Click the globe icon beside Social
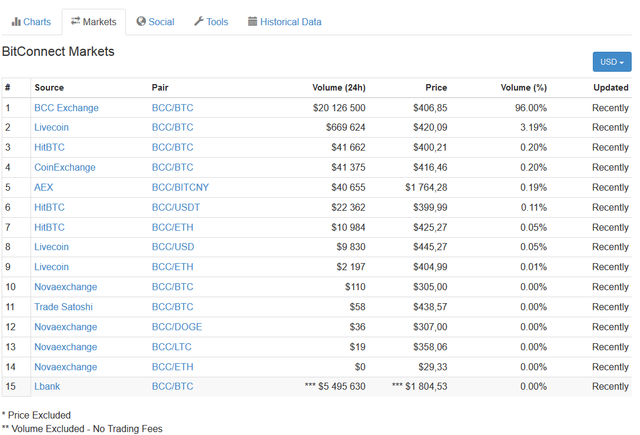 pos(141,21)
